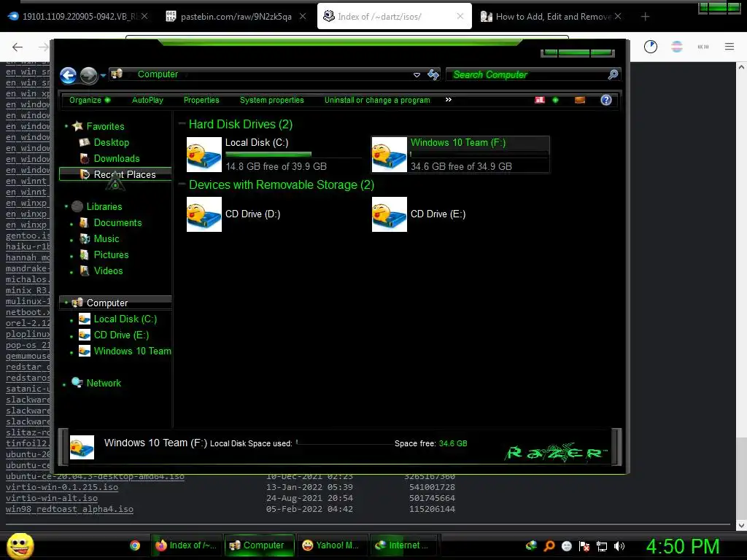Select Downloads in Favorites
The width and height of the screenshot is (747, 560).
pyautogui.click(x=117, y=158)
